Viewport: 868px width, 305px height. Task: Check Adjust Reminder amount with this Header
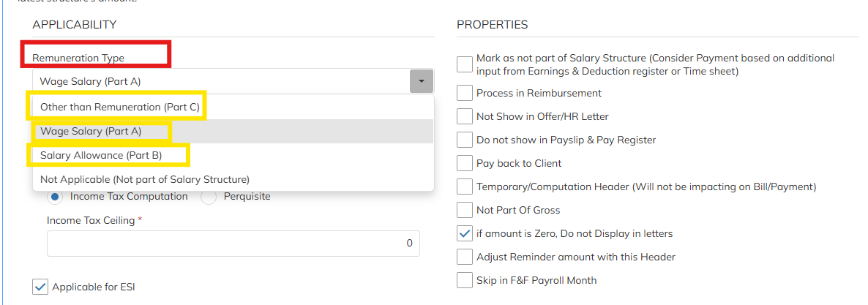pyautogui.click(x=465, y=257)
